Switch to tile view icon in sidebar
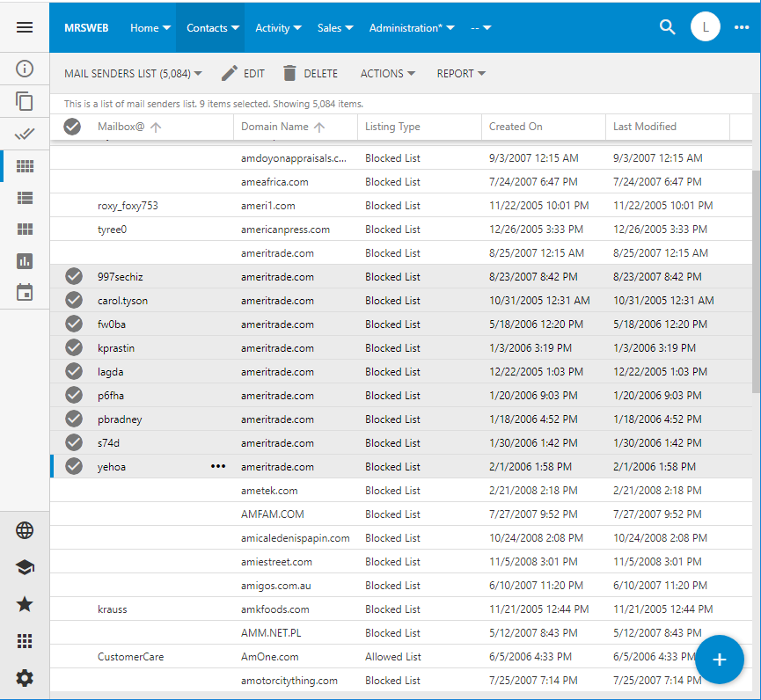Image resolution: width=761 pixels, height=700 pixels. pyautogui.click(x=25, y=229)
